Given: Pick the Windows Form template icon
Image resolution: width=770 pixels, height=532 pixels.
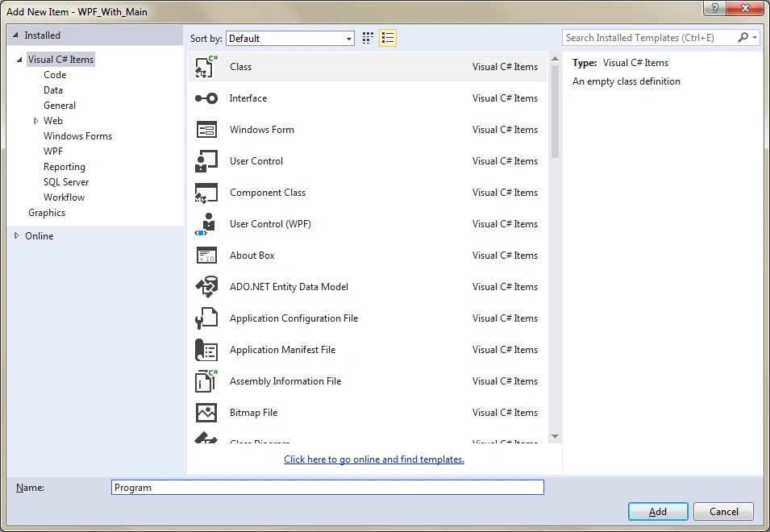Looking at the screenshot, I should 206,130.
